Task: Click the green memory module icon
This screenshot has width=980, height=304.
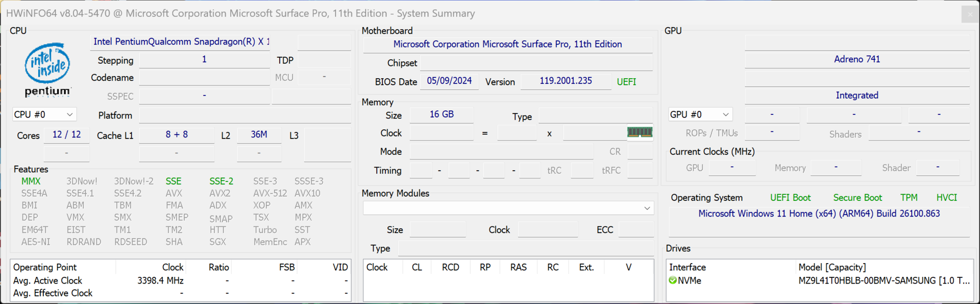Action: point(640,132)
